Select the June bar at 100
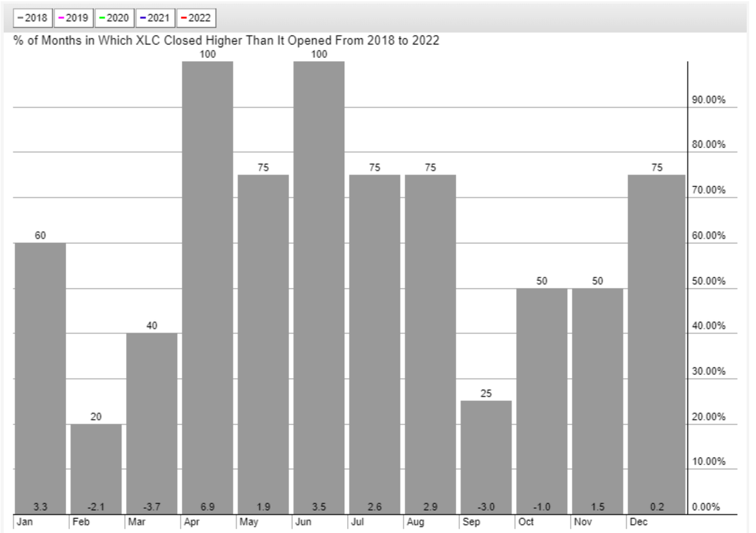The image size is (756, 533). (319, 288)
